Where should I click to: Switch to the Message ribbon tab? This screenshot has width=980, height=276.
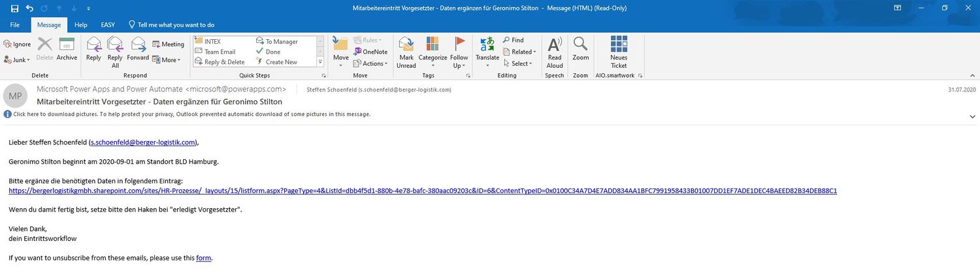49,25
